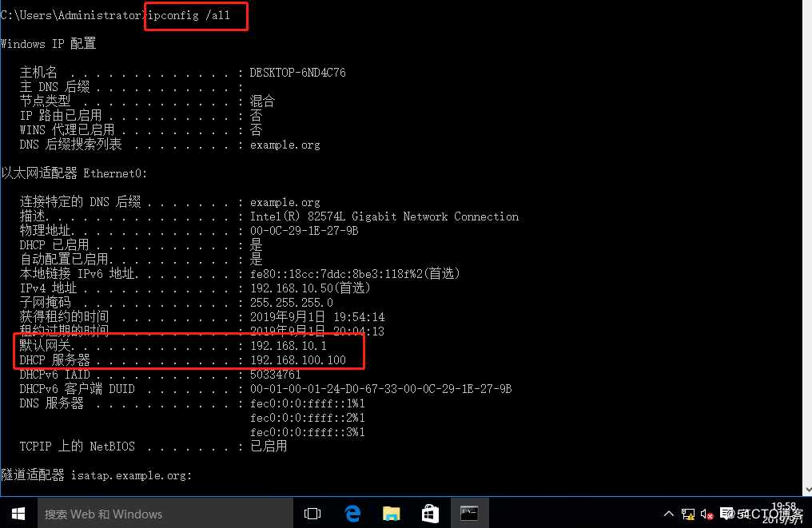812x528 pixels.
Task: Open File Explorer from the taskbar
Action: pos(391,514)
